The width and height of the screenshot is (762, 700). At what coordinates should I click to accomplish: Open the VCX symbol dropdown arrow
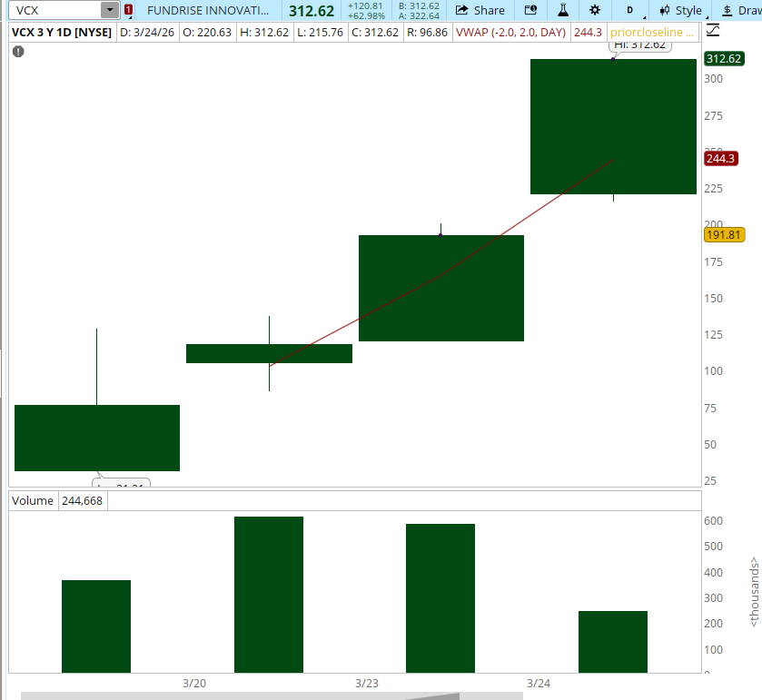pyautogui.click(x=110, y=10)
